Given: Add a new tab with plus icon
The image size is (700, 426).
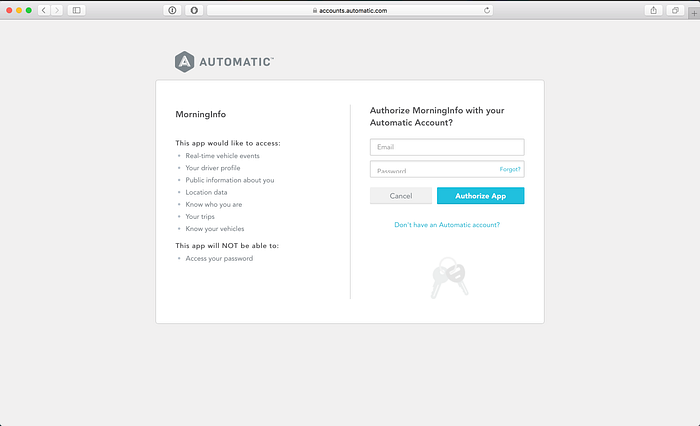Looking at the screenshot, I should 694,13.
